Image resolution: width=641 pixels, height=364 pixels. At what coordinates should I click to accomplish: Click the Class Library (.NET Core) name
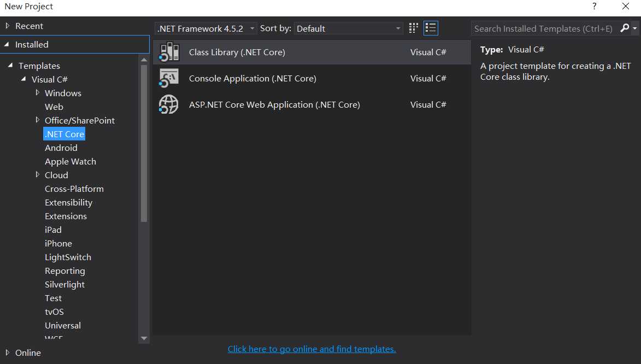click(237, 52)
